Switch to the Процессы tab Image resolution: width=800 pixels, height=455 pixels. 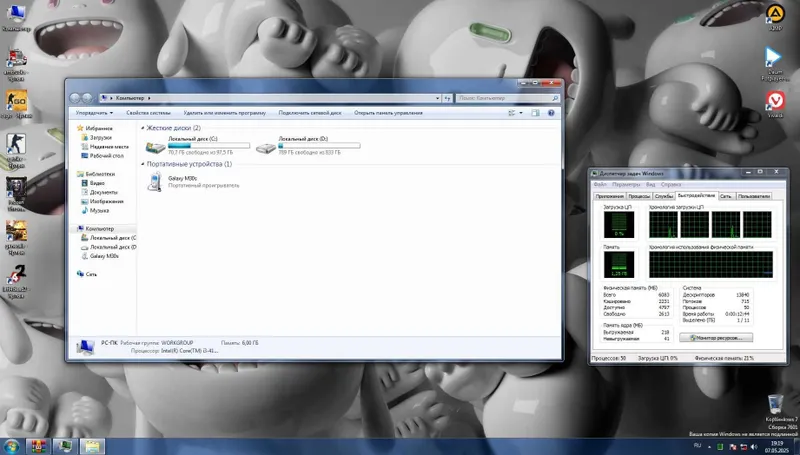click(x=639, y=196)
